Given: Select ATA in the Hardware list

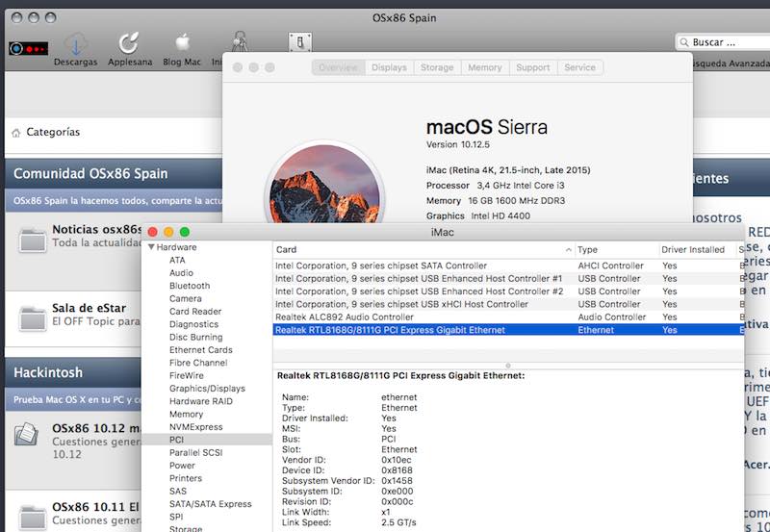Looking at the screenshot, I should point(177,260).
